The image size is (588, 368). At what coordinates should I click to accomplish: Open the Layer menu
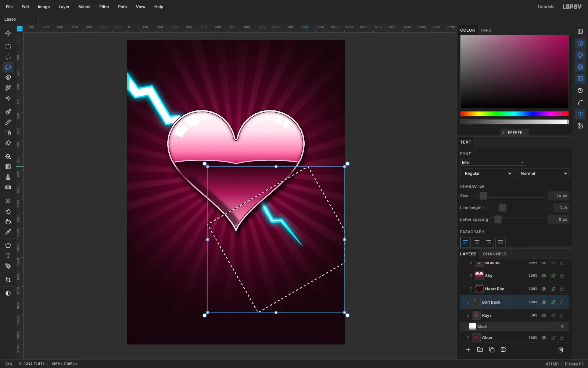[64, 7]
